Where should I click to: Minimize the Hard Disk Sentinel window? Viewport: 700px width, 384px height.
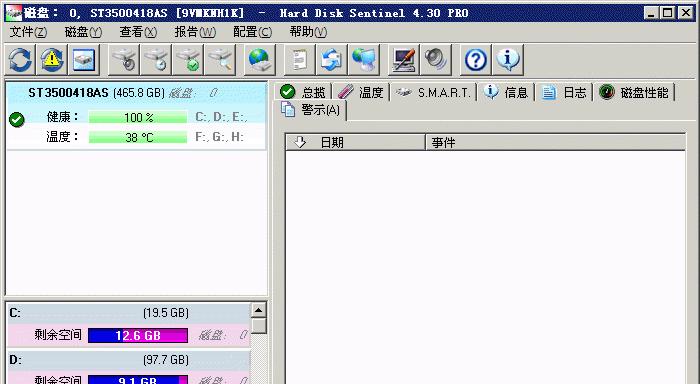[x=651, y=13]
